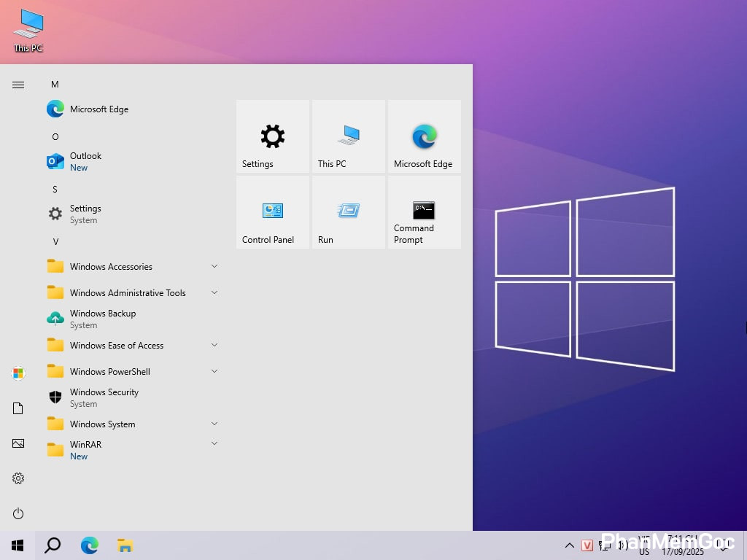
Task: Open Windows Security from the app list
Action: [x=104, y=397]
